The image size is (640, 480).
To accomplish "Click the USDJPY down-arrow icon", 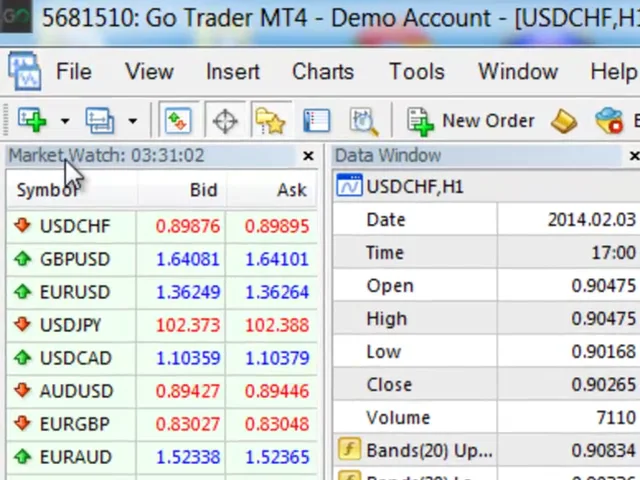I will 22,324.
